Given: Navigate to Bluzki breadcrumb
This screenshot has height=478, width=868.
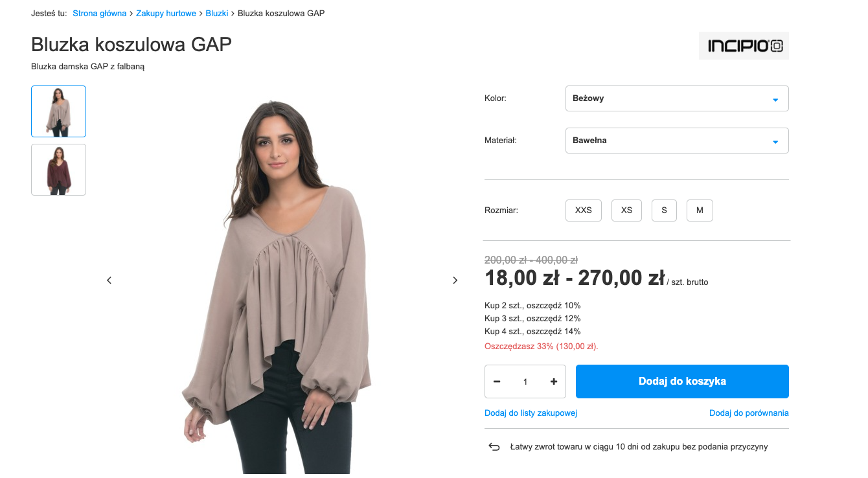Looking at the screenshot, I should pos(217,13).
